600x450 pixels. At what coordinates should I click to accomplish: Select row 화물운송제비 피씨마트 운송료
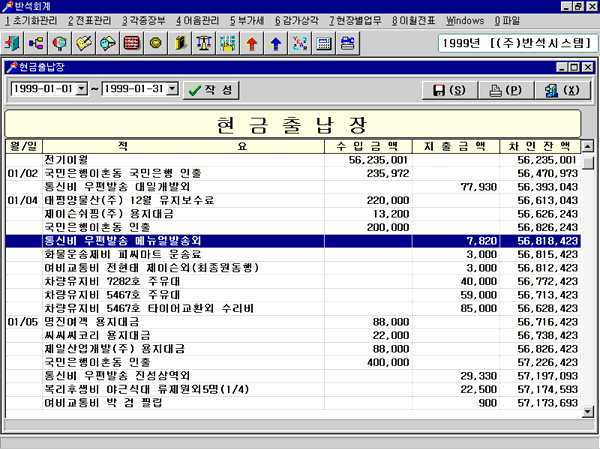pos(293,254)
